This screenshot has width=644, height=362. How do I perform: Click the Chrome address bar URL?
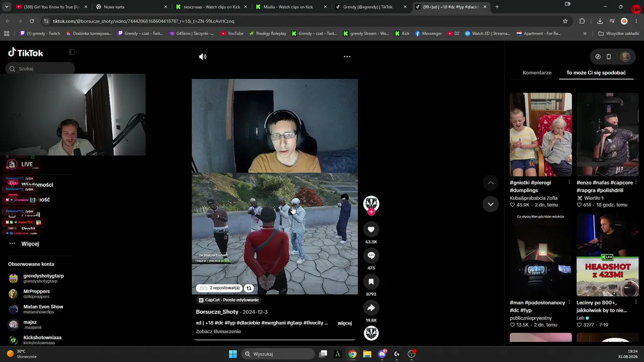tap(143, 21)
